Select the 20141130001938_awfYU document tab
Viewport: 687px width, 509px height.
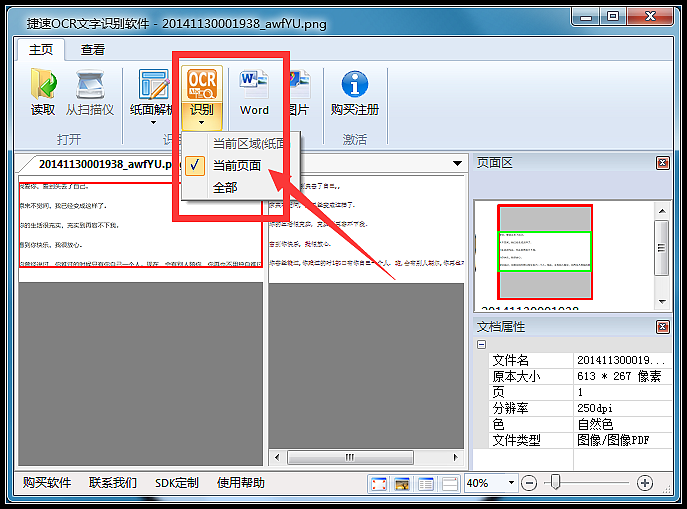tap(105, 164)
